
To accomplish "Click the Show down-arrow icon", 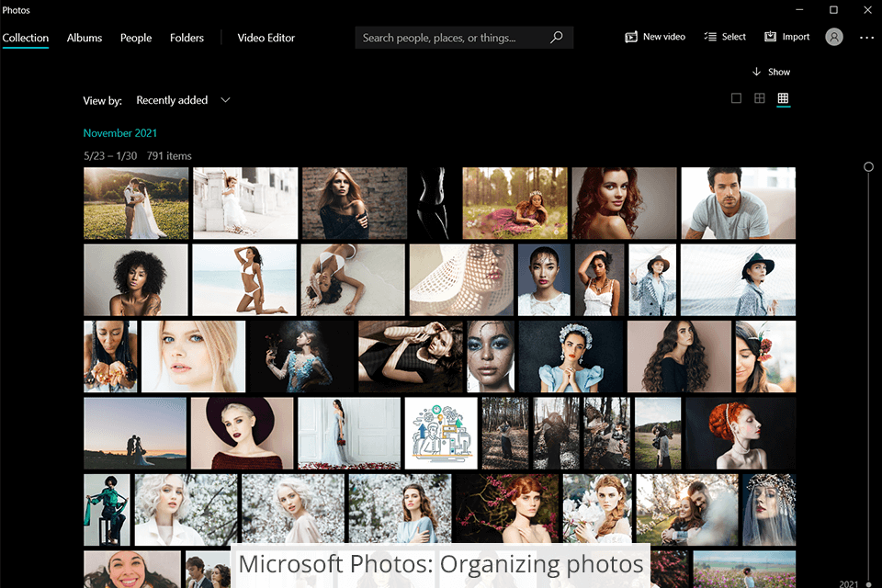I will tap(756, 72).
